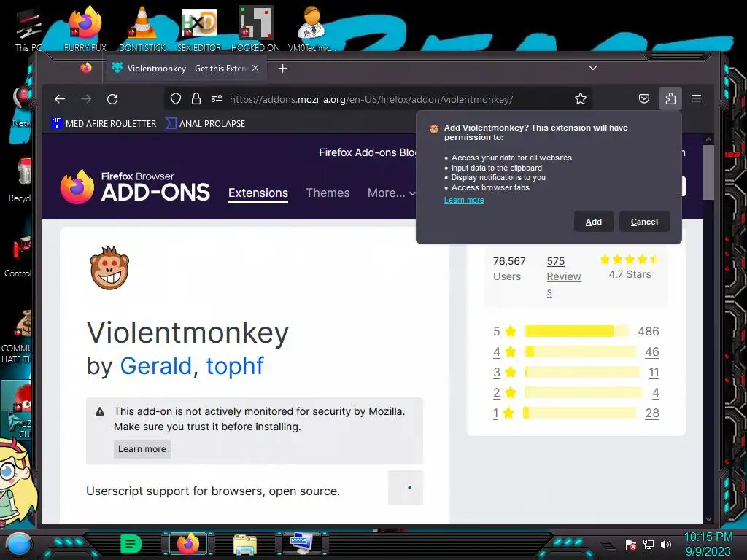Cancel the Violentmonkey install prompt
The width and height of the screenshot is (747, 560).
click(644, 222)
